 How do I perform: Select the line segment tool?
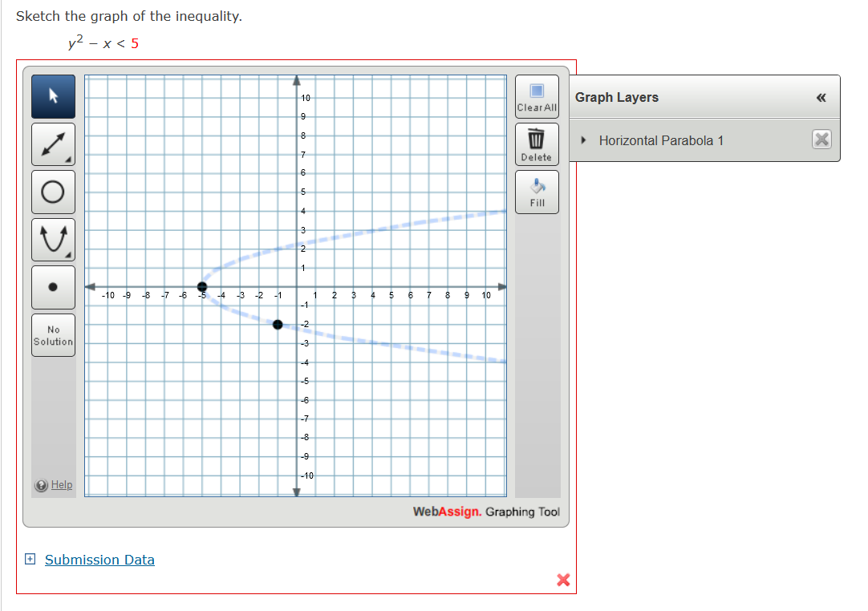click(x=52, y=144)
